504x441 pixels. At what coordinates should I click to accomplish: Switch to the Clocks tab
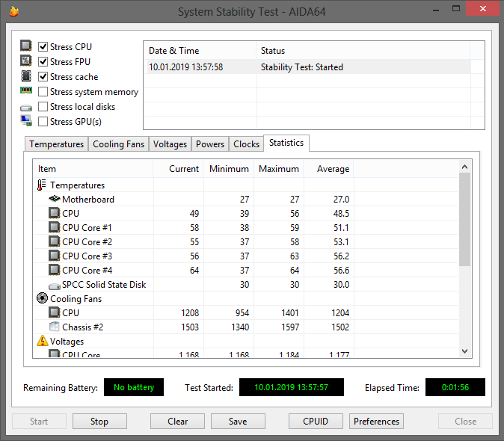246,144
